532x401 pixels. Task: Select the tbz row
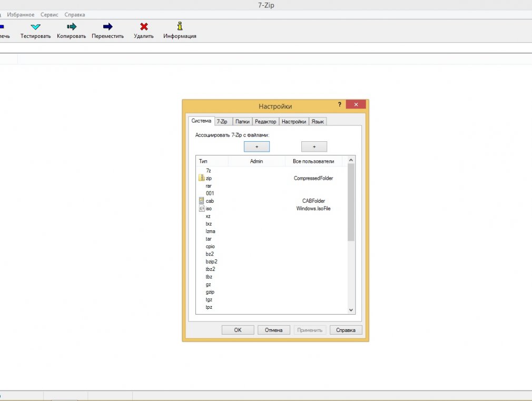point(272,277)
